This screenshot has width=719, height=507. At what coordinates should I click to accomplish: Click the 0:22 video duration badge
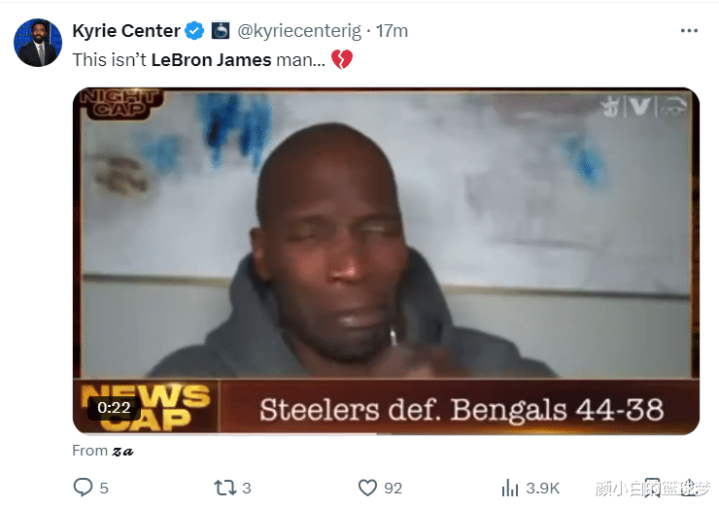[x=114, y=408]
